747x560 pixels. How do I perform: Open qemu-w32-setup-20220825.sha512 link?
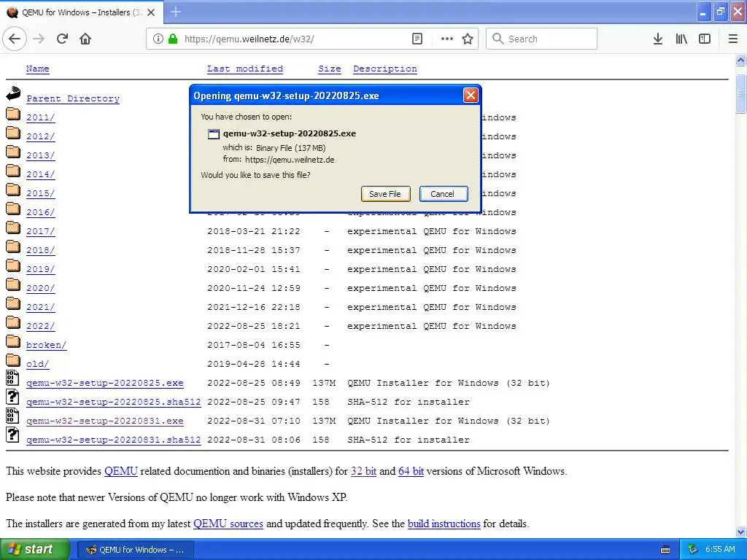coord(113,402)
